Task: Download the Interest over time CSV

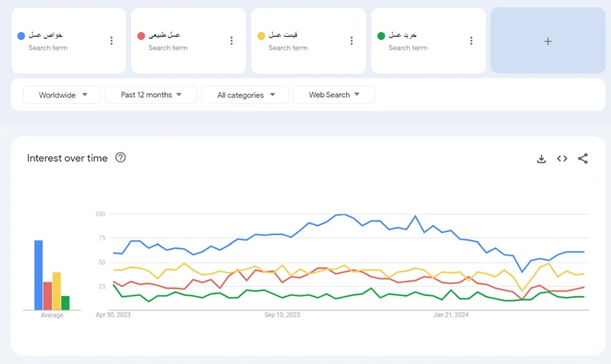Action: click(541, 159)
